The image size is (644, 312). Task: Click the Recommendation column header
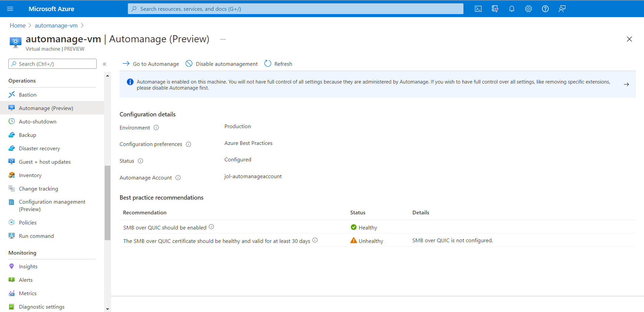pyautogui.click(x=145, y=212)
